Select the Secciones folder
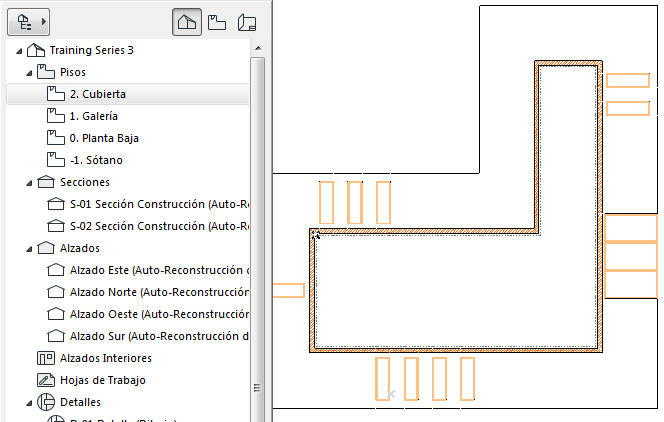This screenshot has width=664, height=422. coord(85,182)
